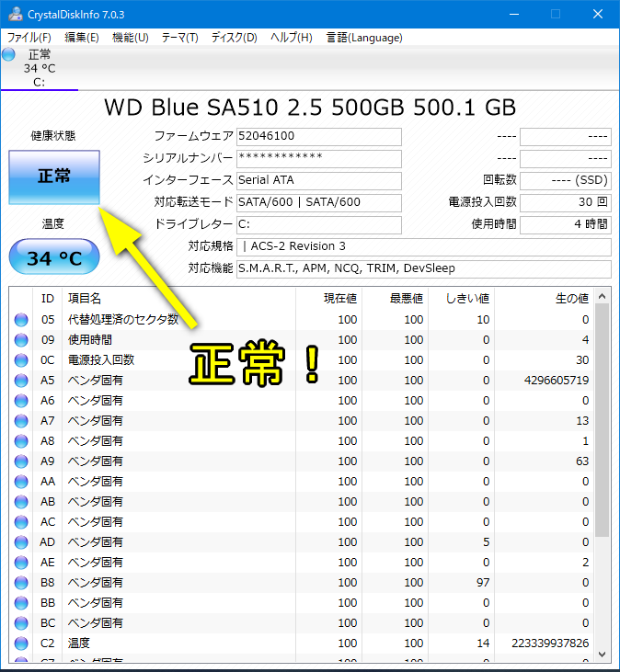Click the scroll up arrow of SMART list

pos(602,296)
